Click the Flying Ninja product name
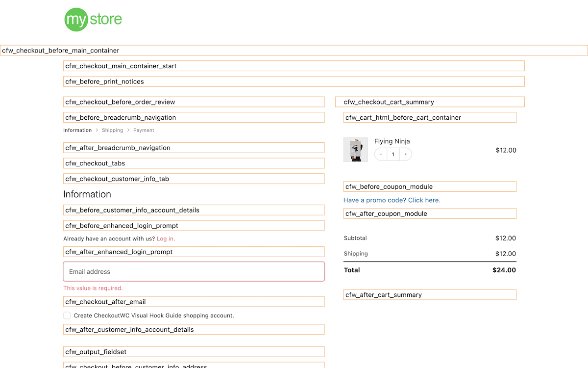 (x=392, y=141)
